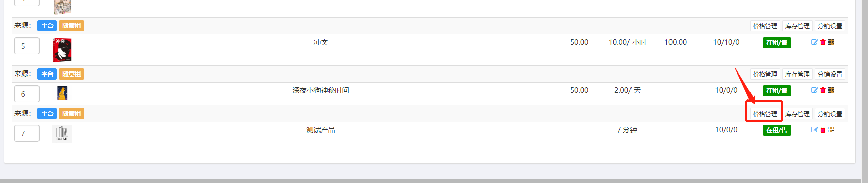Viewport: 868px width, 183px height.
Task: Open 分销设置 above the 冲突 row
Action: [x=830, y=26]
